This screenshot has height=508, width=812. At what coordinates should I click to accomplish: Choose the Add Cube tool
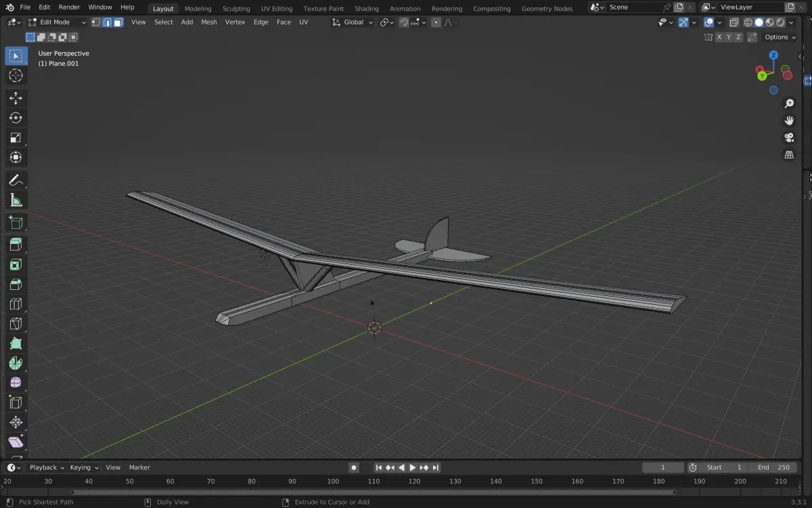pos(16,222)
